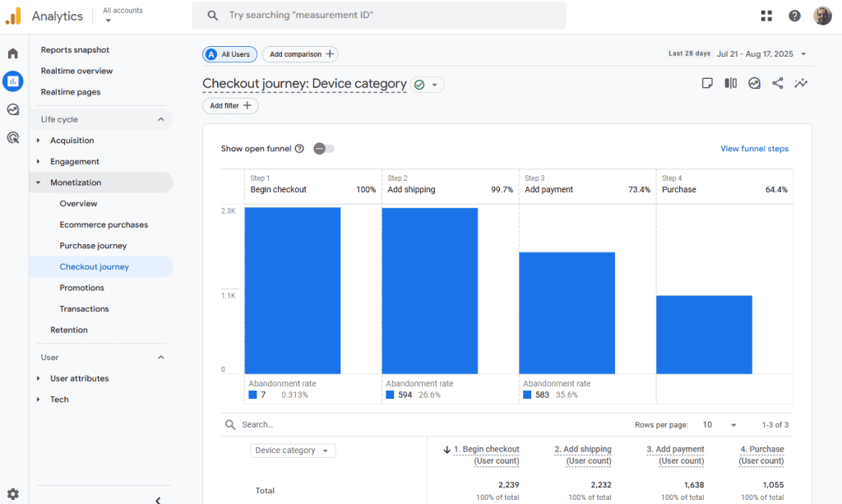Open the Explore icon in left rail
The height and width of the screenshot is (504, 842).
pos(13,109)
